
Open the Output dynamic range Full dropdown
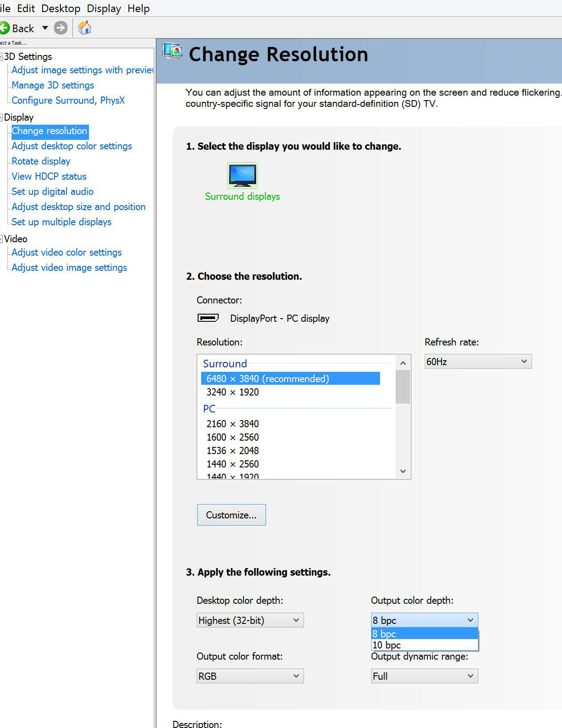[424, 676]
